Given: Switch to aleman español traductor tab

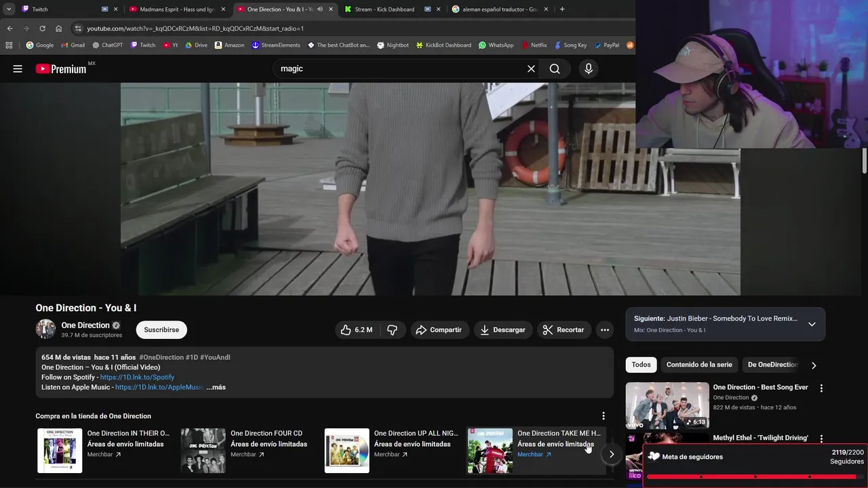Looking at the screenshot, I should click(x=498, y=9).
